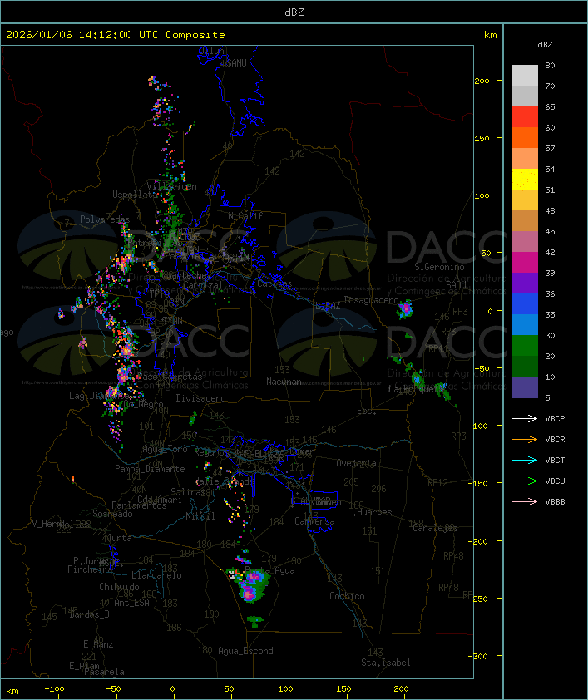Click the cyan VBCT arrow icon

point(526,460)
